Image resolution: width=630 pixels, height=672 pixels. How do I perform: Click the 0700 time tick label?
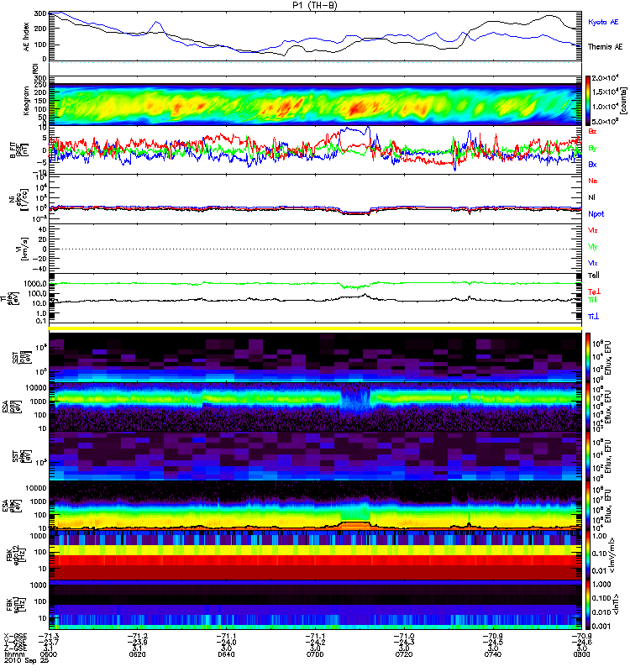pos(315,654)
